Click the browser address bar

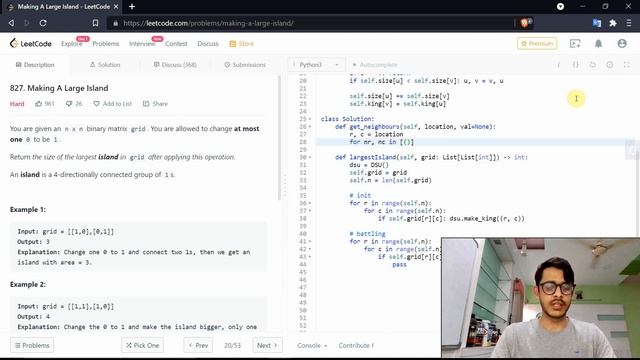pyautogui.click(x=310, y=23)
